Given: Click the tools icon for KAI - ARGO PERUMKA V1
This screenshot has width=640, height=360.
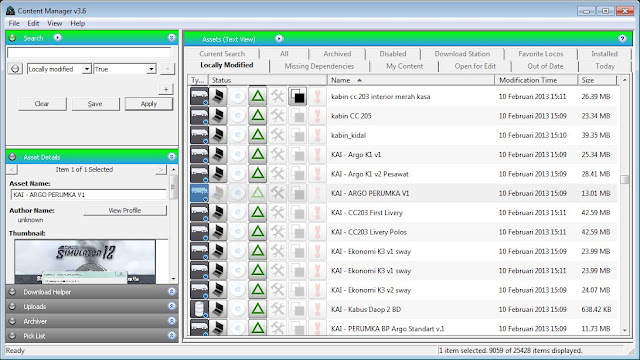Looking at the screenshot, I should 278,193.
